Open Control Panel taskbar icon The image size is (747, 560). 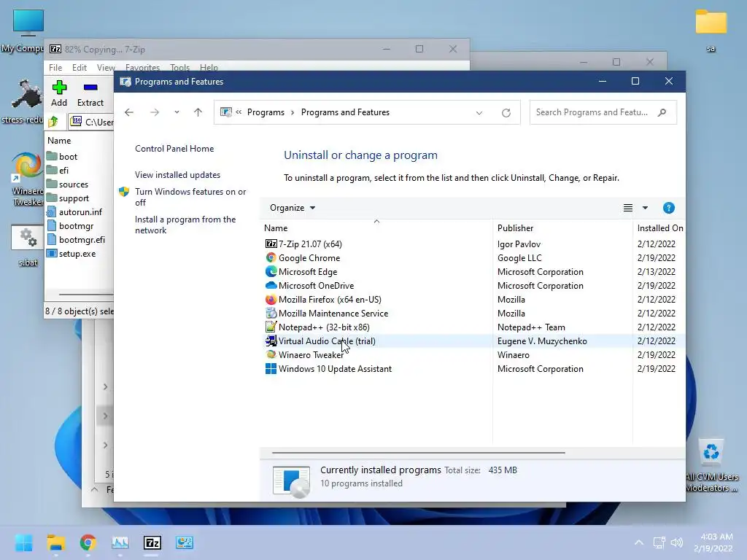(185, 542)
